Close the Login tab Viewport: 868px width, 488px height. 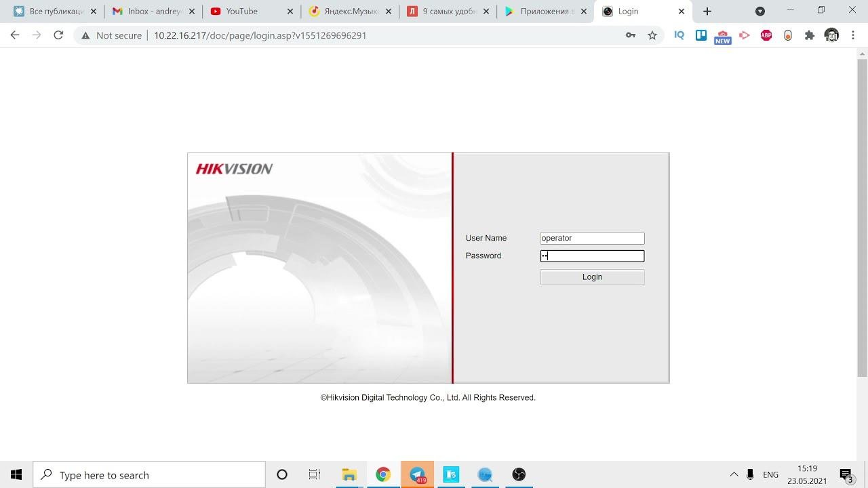(682, 12)
